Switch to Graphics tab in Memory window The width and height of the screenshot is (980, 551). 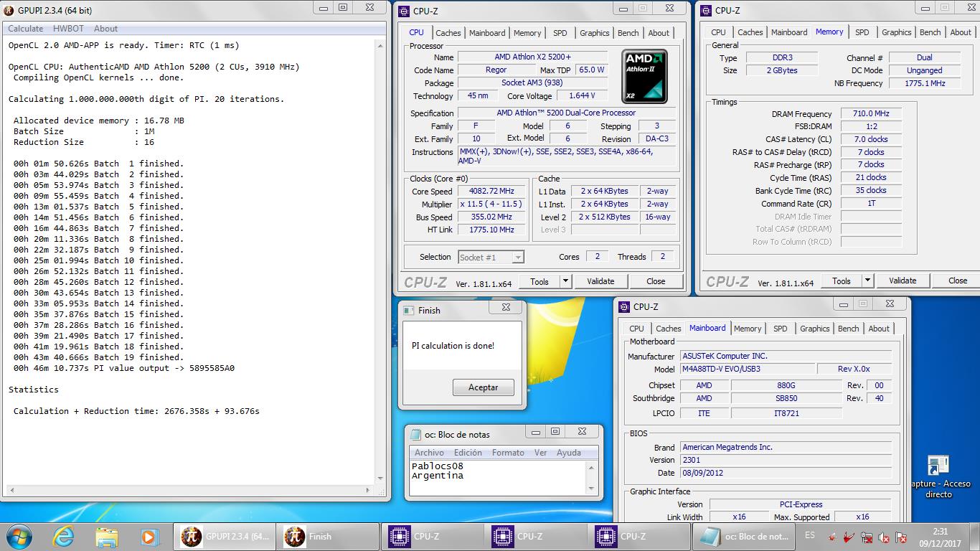tap(897, 32)
